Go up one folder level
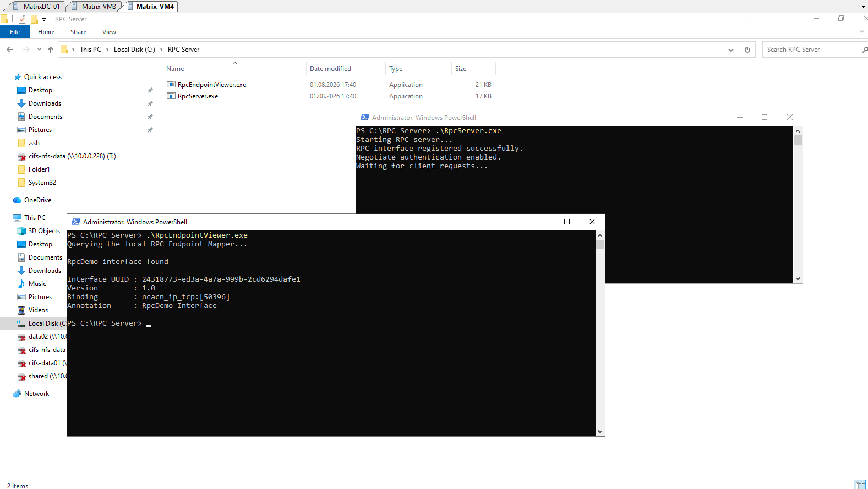The width and height of the screenshot is (868, 489). click(x=51, y=50)
